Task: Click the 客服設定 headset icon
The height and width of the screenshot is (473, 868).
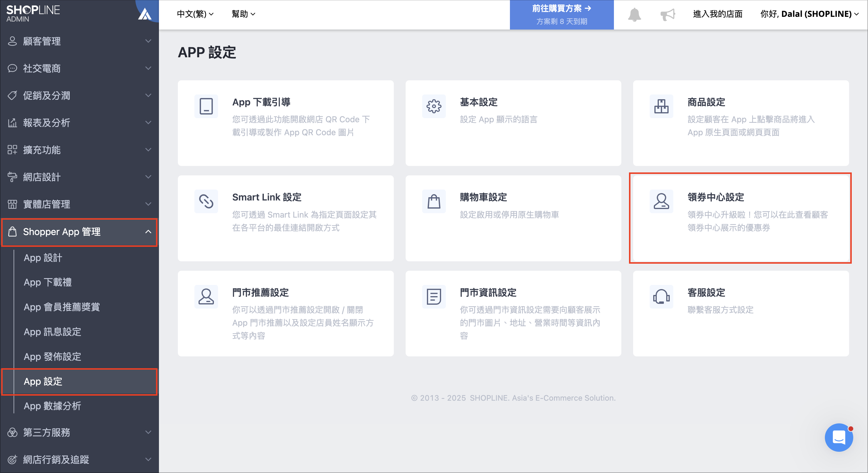Action: 661,297
